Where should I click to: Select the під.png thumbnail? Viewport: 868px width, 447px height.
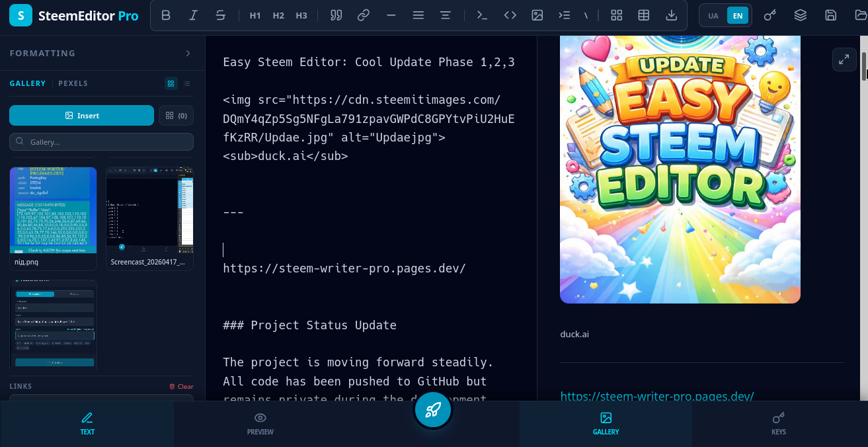(53, 218)
